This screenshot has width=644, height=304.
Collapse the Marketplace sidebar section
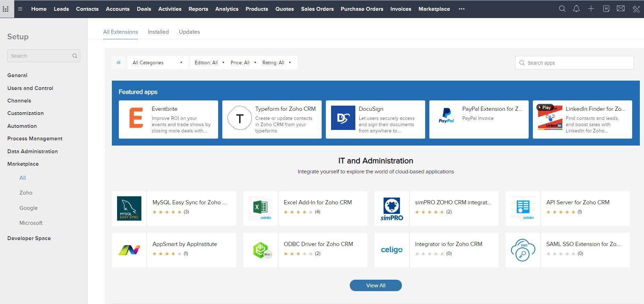click(x=23, y=164)
